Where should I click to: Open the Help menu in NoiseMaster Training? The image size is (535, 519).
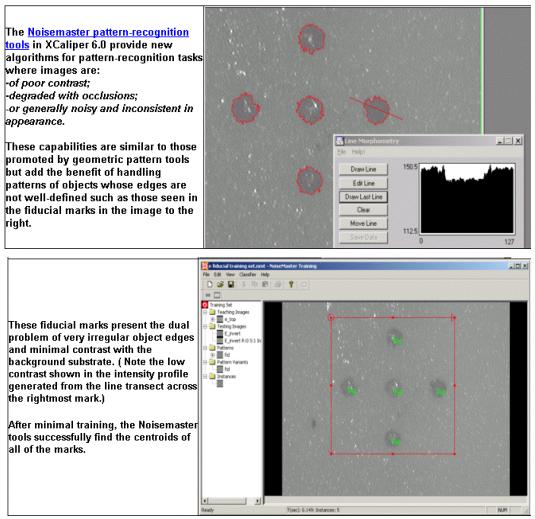click(265, 274)
